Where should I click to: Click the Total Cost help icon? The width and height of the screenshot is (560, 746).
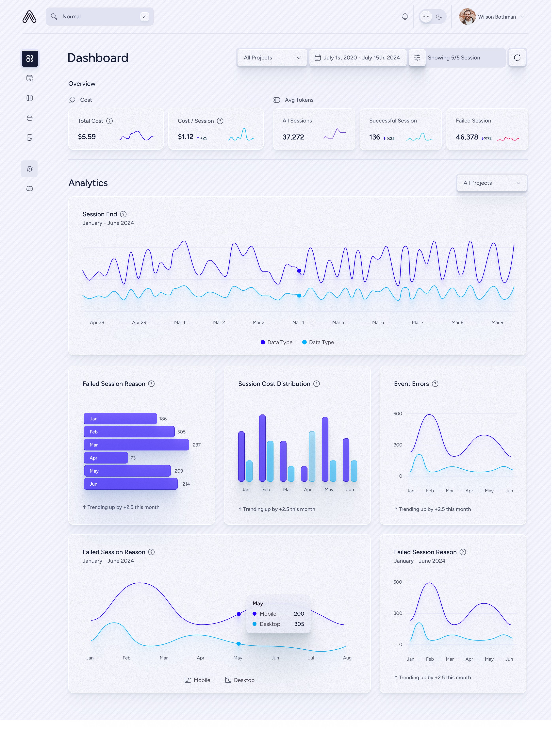click(109, 121)
